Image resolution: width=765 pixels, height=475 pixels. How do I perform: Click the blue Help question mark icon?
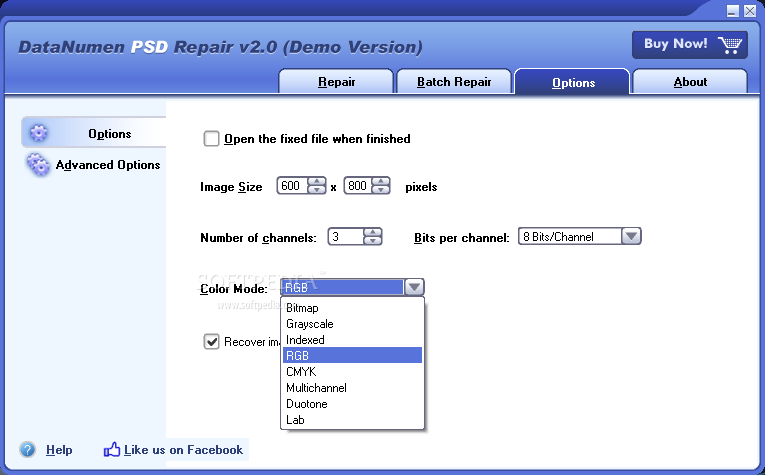tap(28, 449)
